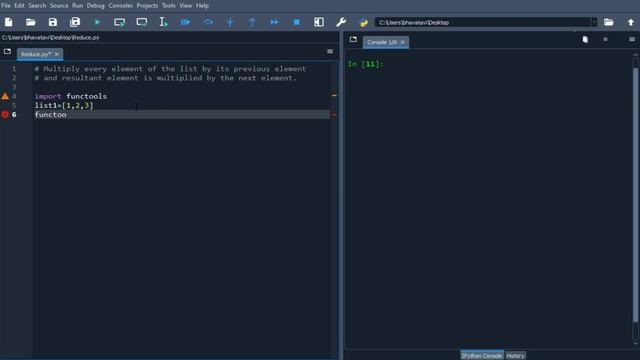Save all files
640x360 pixels.
pyautogui.click(x=75, y=22)
